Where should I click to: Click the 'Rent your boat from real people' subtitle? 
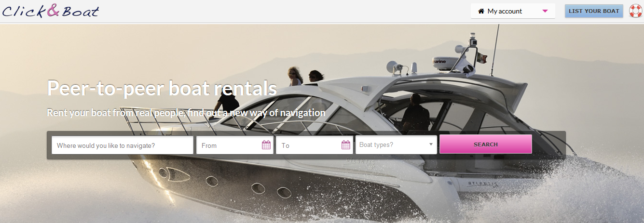pos(186,113)
